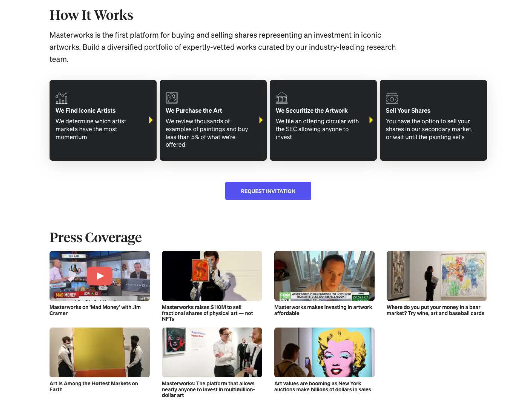
Task: Click yellow arrow after We Securitize the Artwork
Action: tap(371, 120)
